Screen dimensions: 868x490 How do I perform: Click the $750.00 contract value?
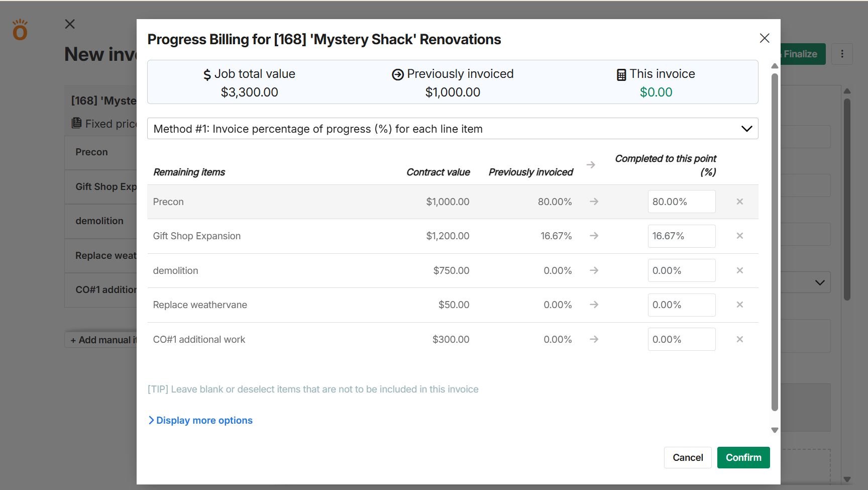coord(451,270)
